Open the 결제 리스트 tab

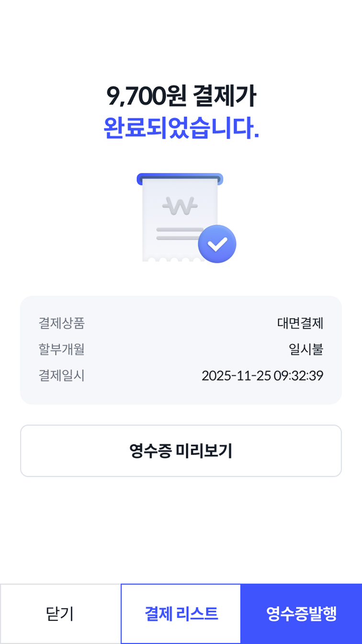pyautogui.click(x=181, y=613)
